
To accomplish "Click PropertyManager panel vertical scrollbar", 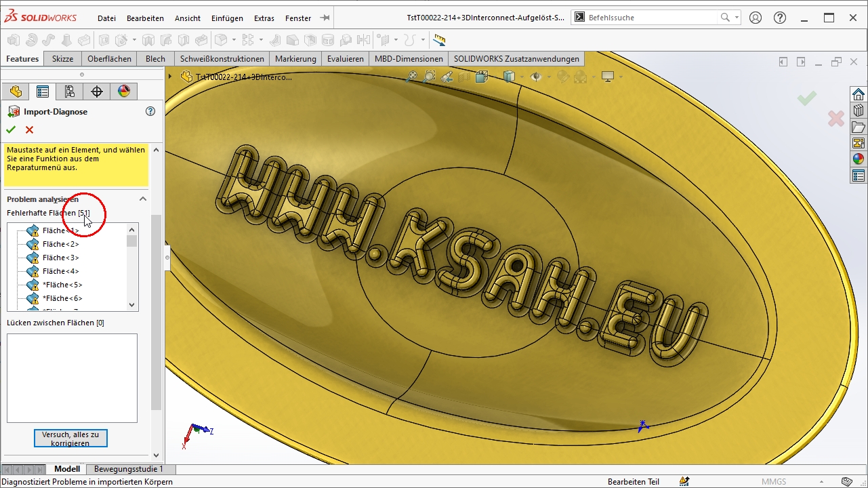I will pyautogui.click(x=157, y=312).
